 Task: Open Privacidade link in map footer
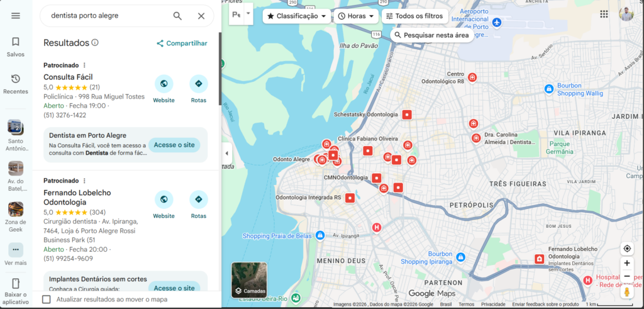tap(493, 305)
